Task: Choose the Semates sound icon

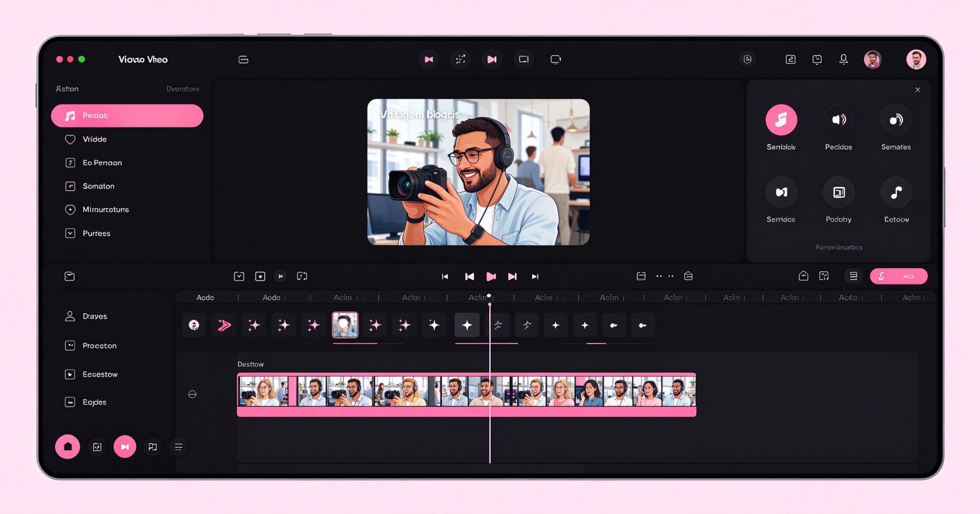Action: click(896, 120)
